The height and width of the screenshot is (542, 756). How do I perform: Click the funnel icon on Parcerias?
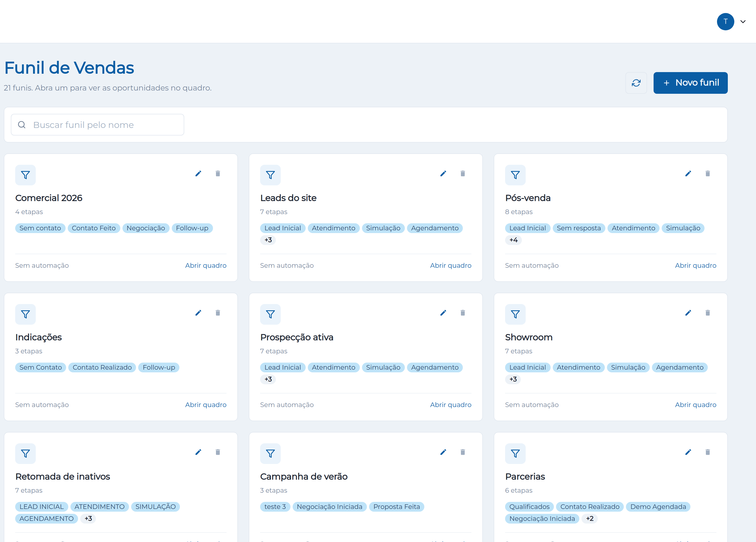(515, 454)
